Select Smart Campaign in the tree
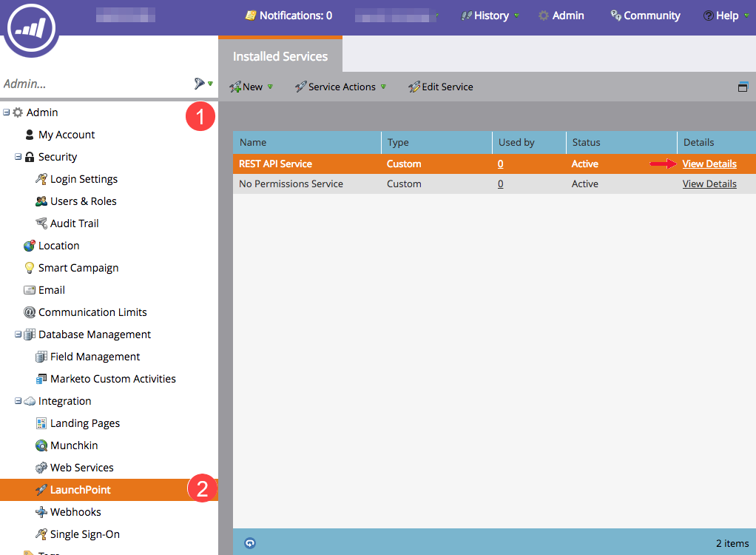Screen dimensions: 756x555 (x=78, y=268)
